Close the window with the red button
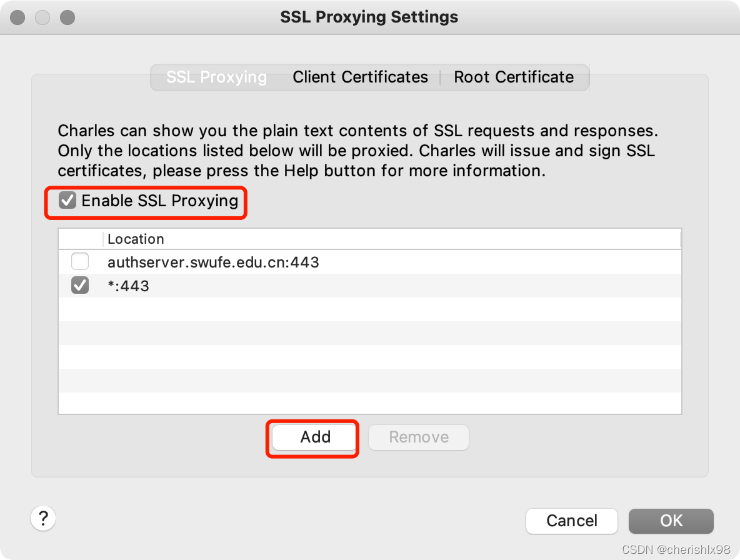Viewport: 740px width, 560px height. pos(18,17)
